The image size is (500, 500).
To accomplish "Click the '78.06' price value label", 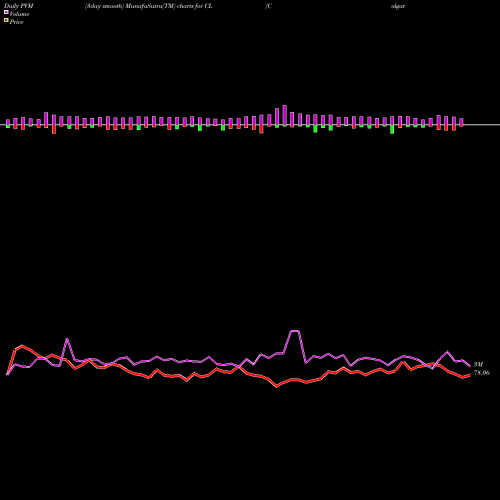I will click(482, 373).
